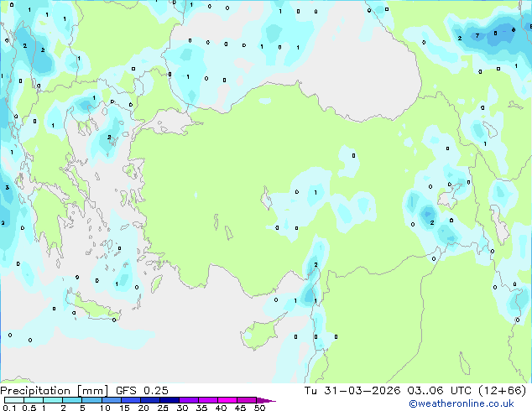
Task: Click the '7' precipitation value on map
Action: tap(477, 35)
